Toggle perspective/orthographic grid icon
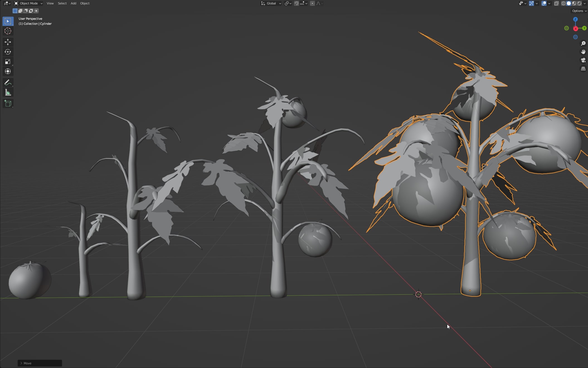Screen dimensions: 588x368 coord(583,68)
